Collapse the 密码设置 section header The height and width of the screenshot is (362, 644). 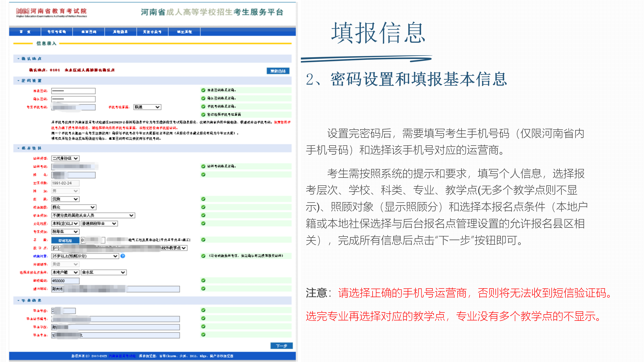[x=29, y=81]
